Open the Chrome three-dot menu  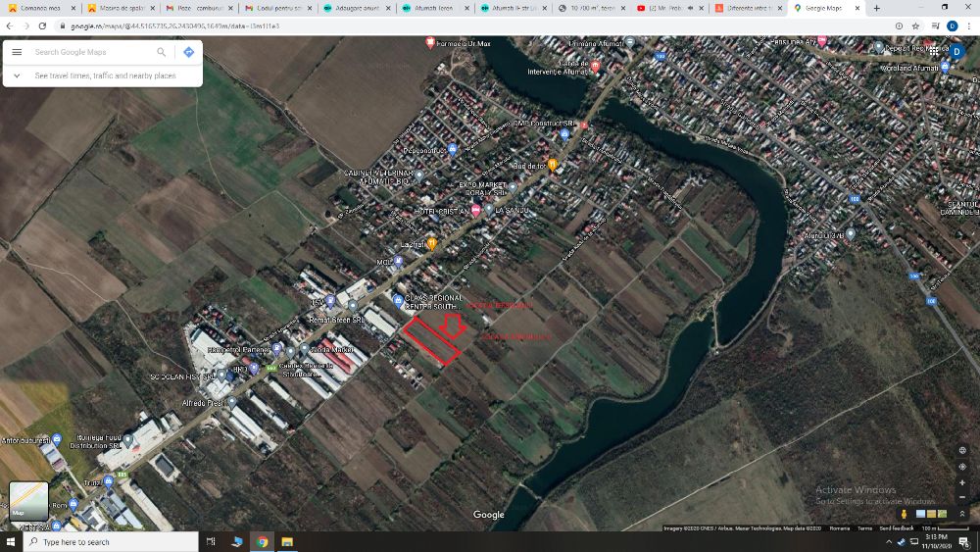969,26
